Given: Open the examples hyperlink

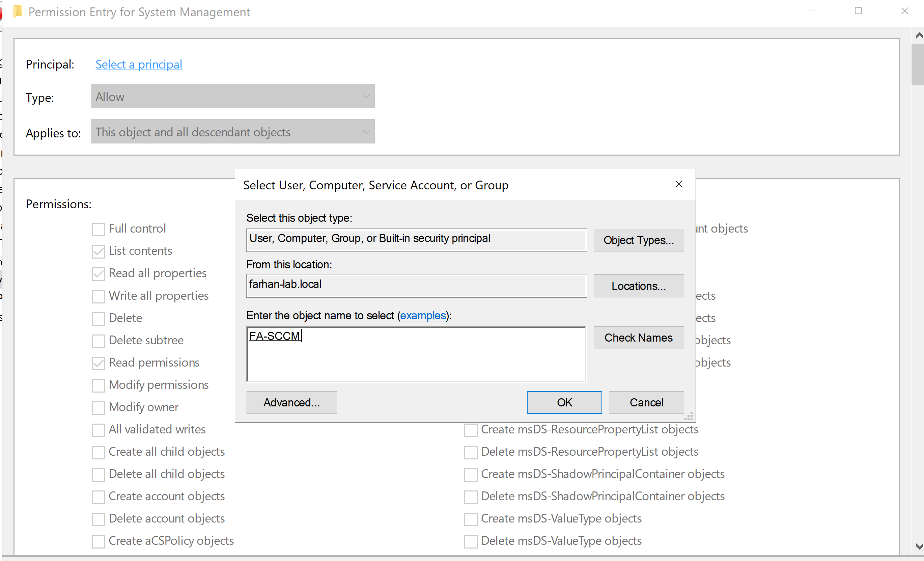Looking at the screenshot, I should [x=423, y=316].
